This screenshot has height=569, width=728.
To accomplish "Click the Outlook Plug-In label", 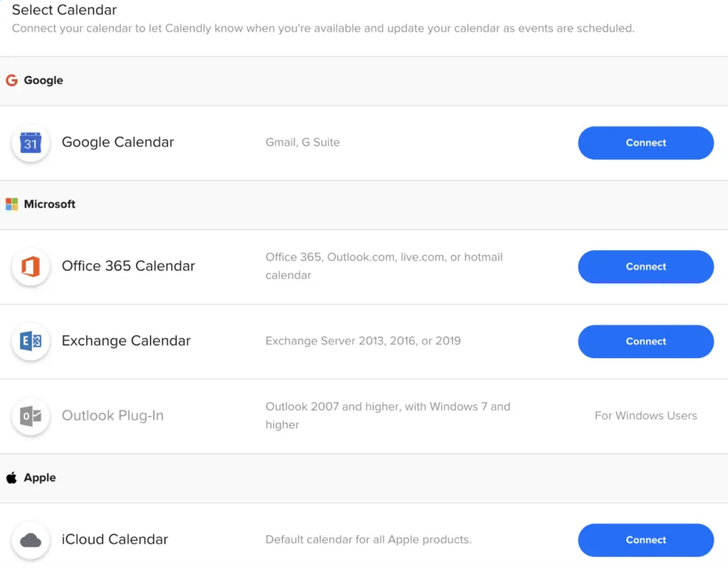I will (x=112, y=415).
